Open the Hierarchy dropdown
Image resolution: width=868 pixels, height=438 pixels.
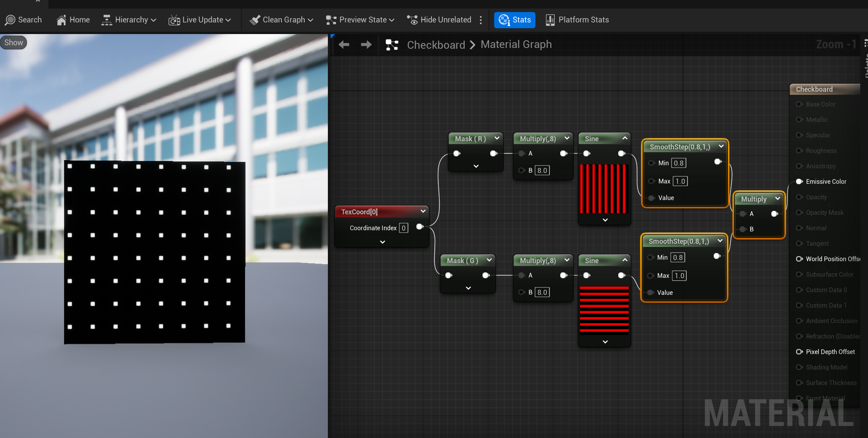[128, 20]
